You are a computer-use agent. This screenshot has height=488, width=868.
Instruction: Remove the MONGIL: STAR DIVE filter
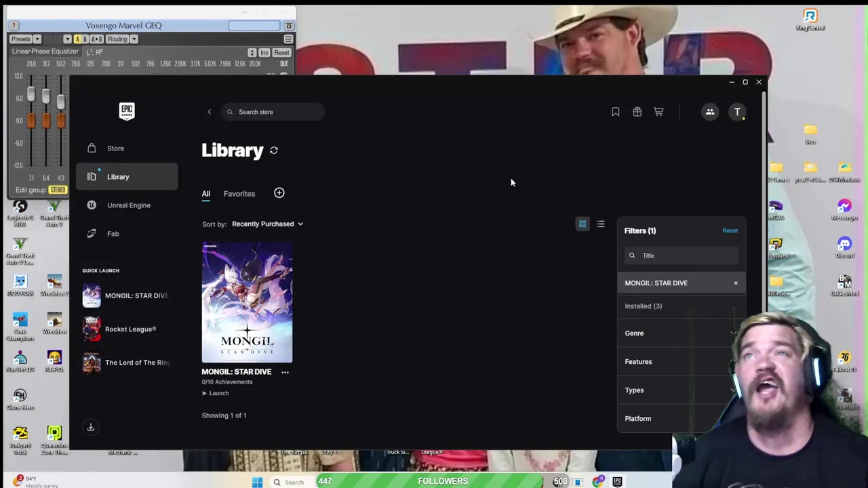coord(736,283)
